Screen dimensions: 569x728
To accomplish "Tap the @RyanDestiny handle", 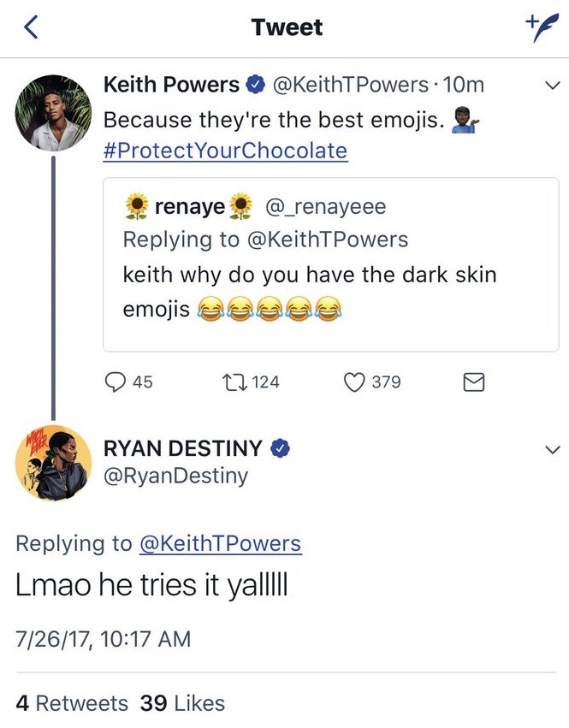I will tap(175, 476).
